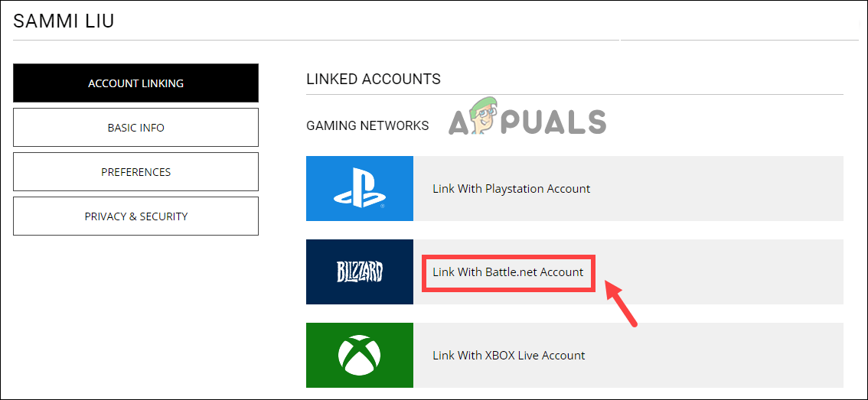Click Link With Playstation Account
868x400 pixels.
[511, 189]
